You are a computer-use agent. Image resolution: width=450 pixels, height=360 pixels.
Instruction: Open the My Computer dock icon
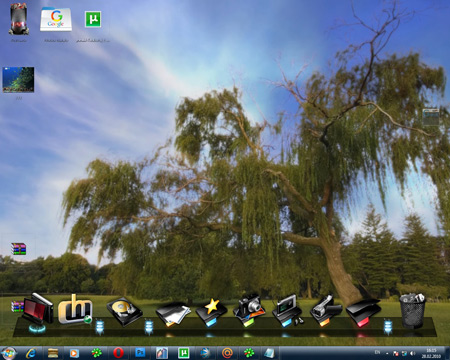click(x=37, y=310)
